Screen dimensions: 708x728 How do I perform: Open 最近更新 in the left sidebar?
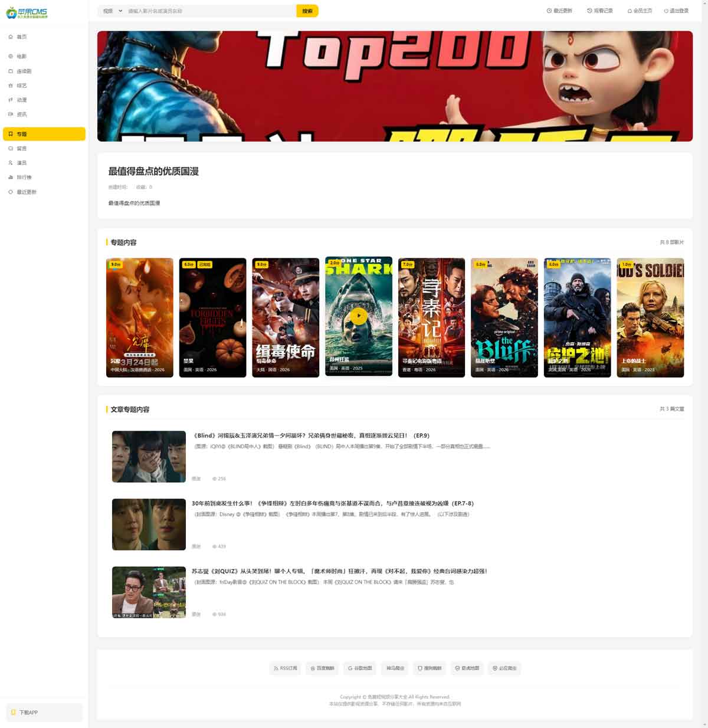[x=44, y=192]
